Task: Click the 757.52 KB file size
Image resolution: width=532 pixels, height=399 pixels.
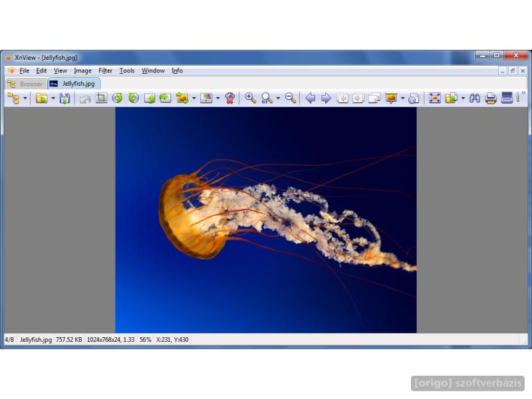Action: click(69, 340)
